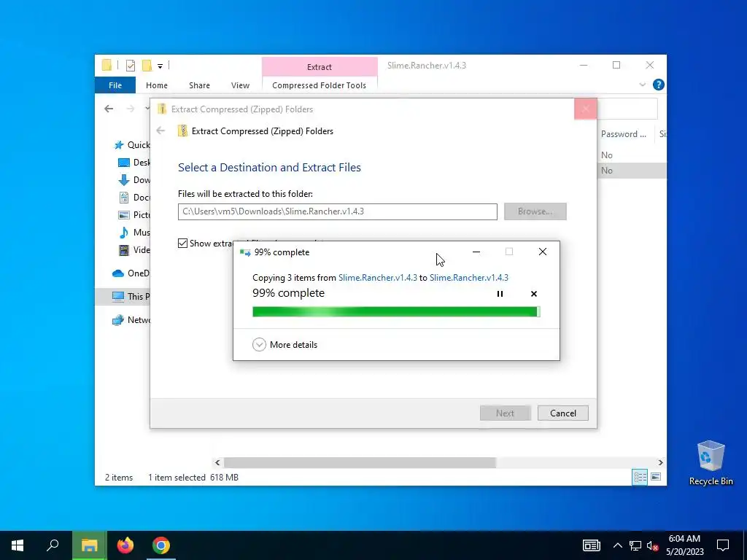Screen dimensions: 747x560
Task: Open Explorer help icon
Action: (x=659, y=85)
